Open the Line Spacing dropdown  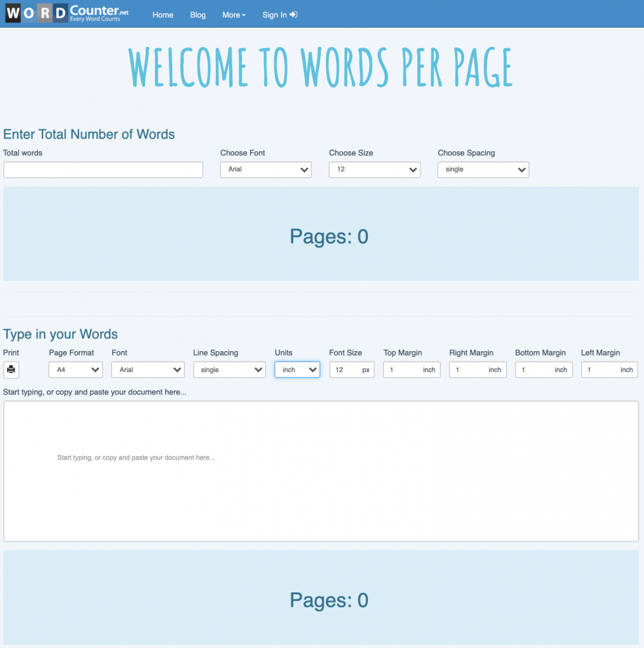point(229,370)
